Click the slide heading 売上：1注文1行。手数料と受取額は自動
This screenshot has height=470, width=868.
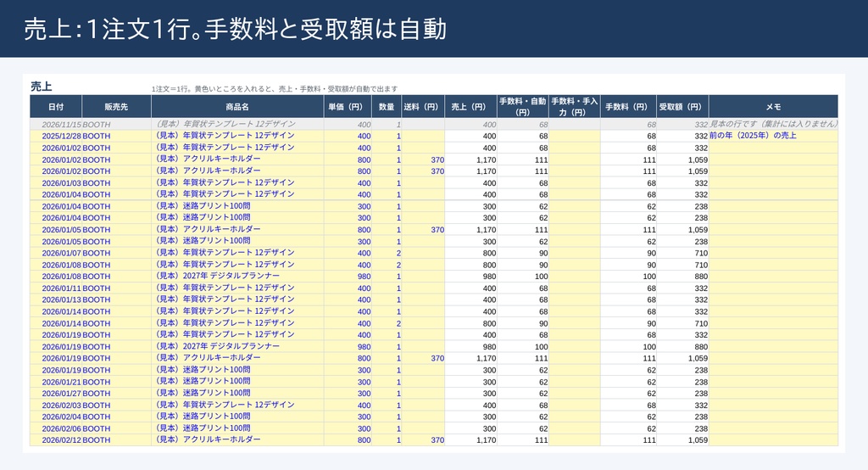click(236, 29)
